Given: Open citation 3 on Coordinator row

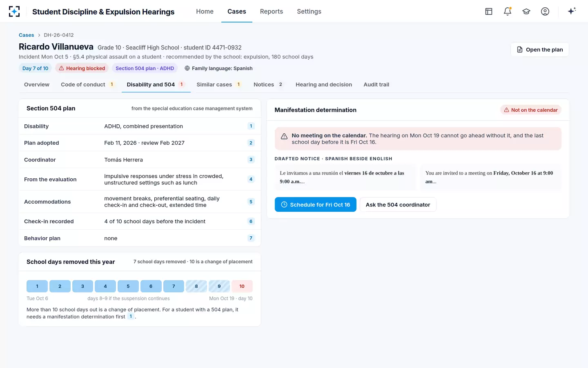Looking at the screenshot, I should click(251, 159).
